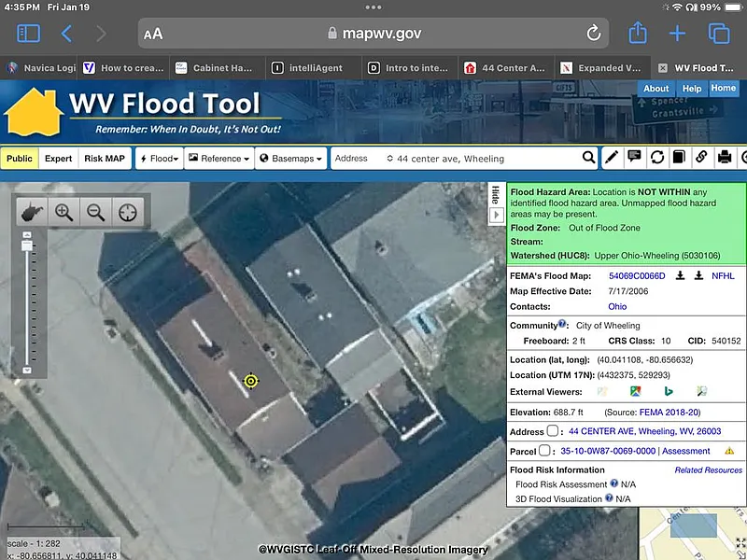Click the locate crosshair map tool
Screen dimensions: 747x560
point(127,213)
